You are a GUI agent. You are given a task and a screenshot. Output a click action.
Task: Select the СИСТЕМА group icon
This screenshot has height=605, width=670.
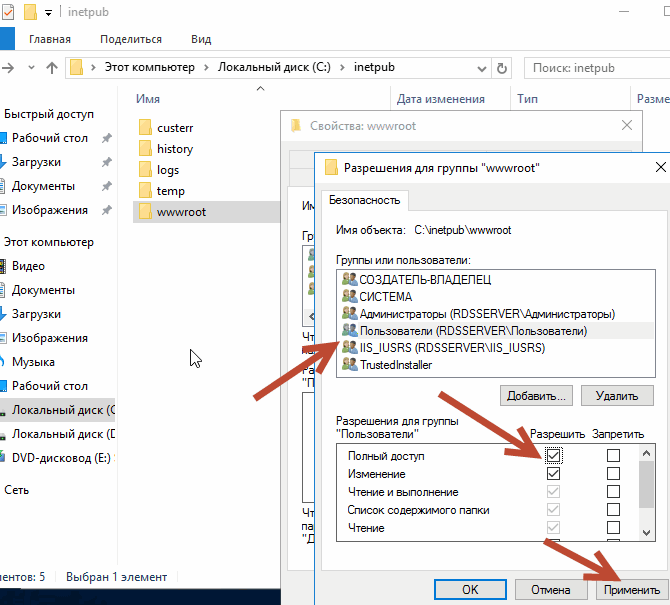tap(349, 296)
